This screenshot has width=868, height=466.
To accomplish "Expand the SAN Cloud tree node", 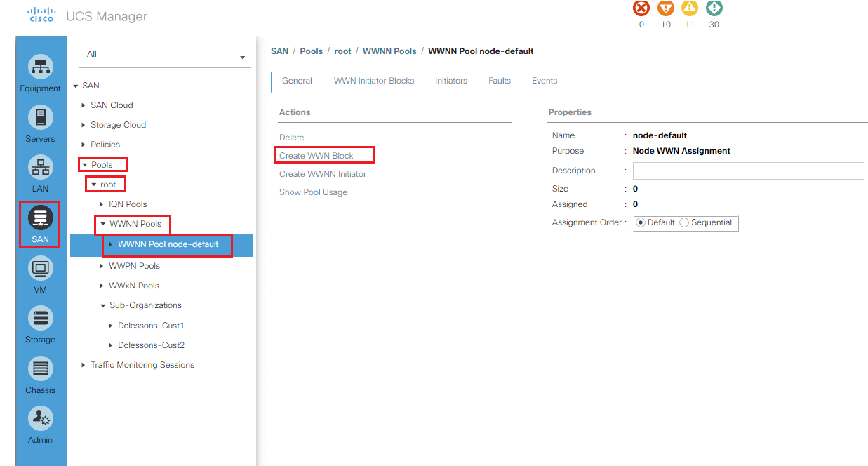I will coord(84,105).
